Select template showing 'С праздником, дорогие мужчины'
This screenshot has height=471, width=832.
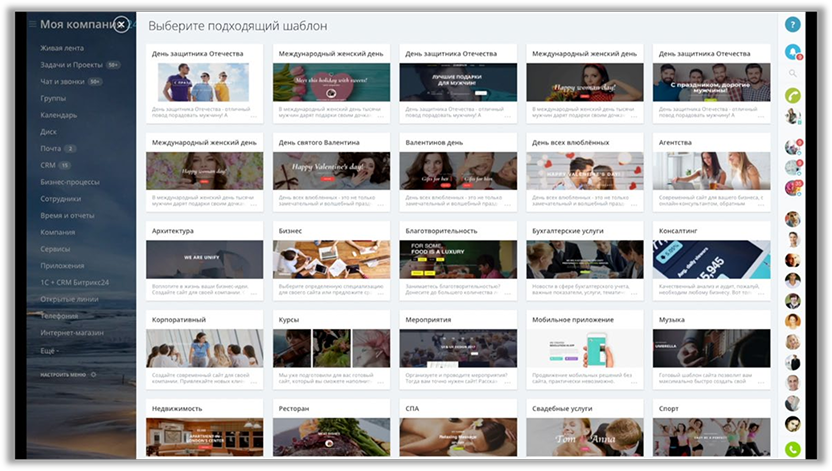(x=712, y=84)
